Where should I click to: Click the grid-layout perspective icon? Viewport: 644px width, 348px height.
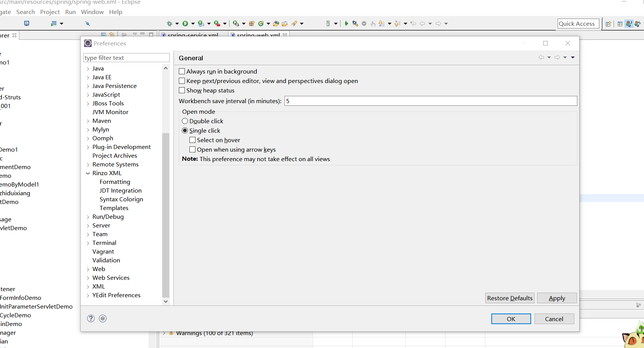(620, 24)
